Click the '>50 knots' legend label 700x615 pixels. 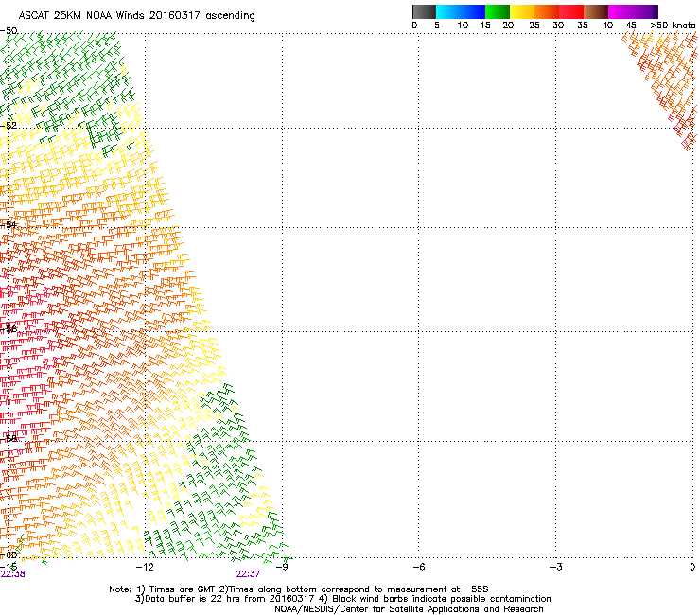673,26
